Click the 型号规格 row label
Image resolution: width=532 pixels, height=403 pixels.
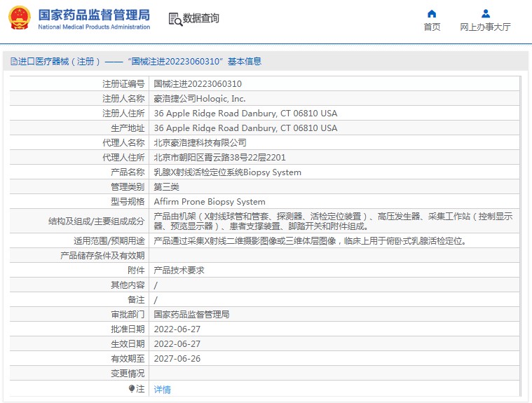128,202
